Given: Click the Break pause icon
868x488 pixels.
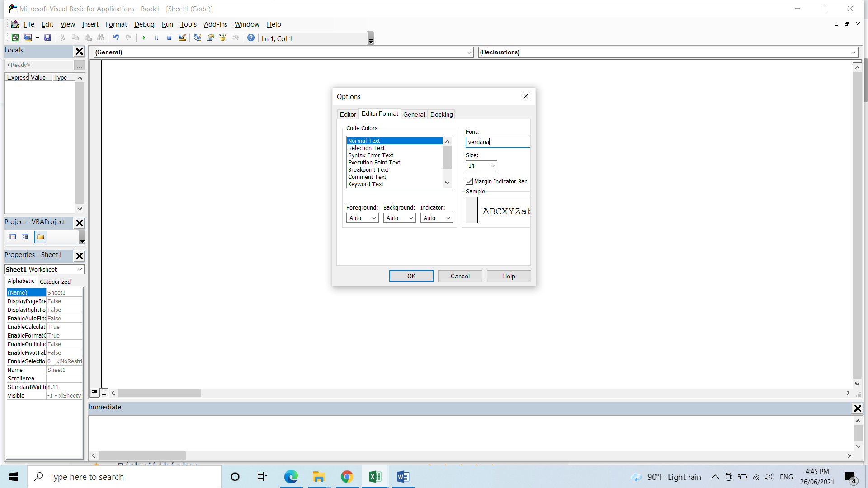Looking at the screenshot, I should [x=156, y=38].
